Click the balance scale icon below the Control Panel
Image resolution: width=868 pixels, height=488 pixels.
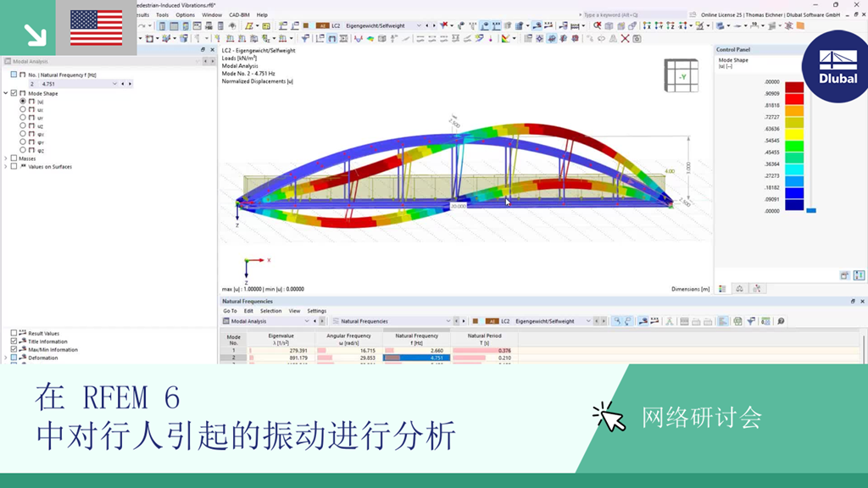[739, 289]
